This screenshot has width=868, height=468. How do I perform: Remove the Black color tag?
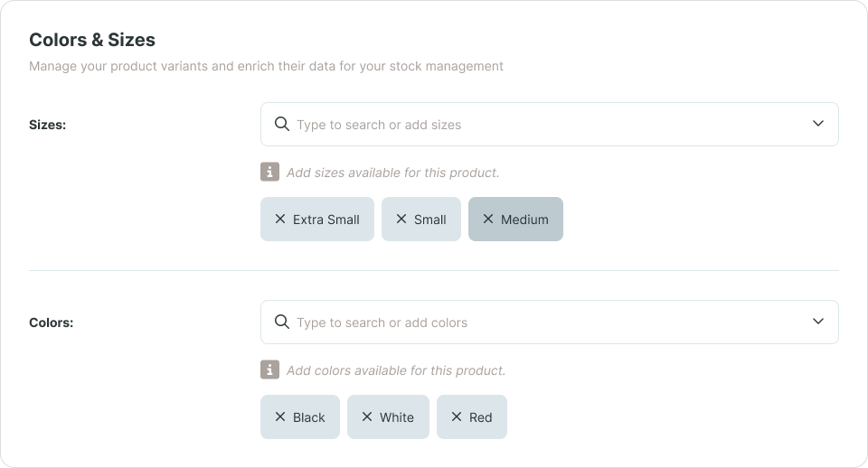point(280,417)
